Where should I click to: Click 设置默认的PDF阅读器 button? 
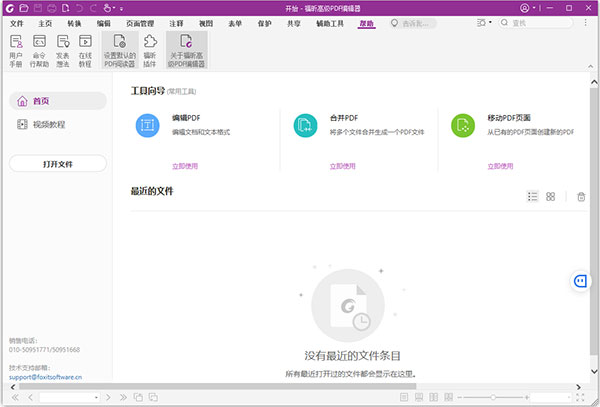coord(120,50)
